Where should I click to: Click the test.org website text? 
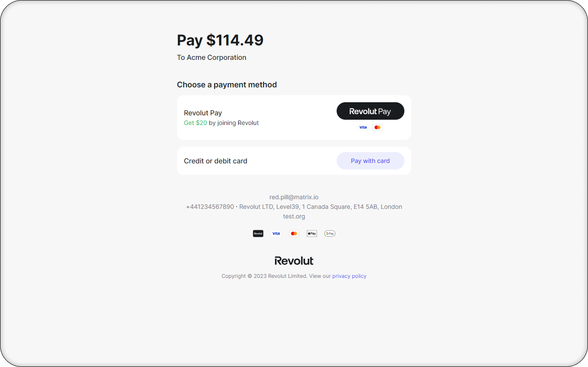(x=294, y=216)
